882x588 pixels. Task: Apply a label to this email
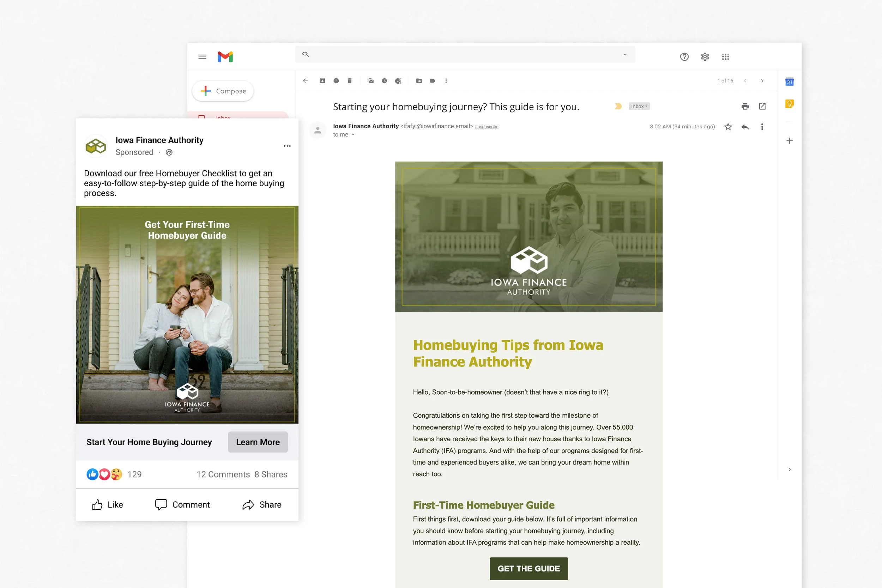(433, 81)
